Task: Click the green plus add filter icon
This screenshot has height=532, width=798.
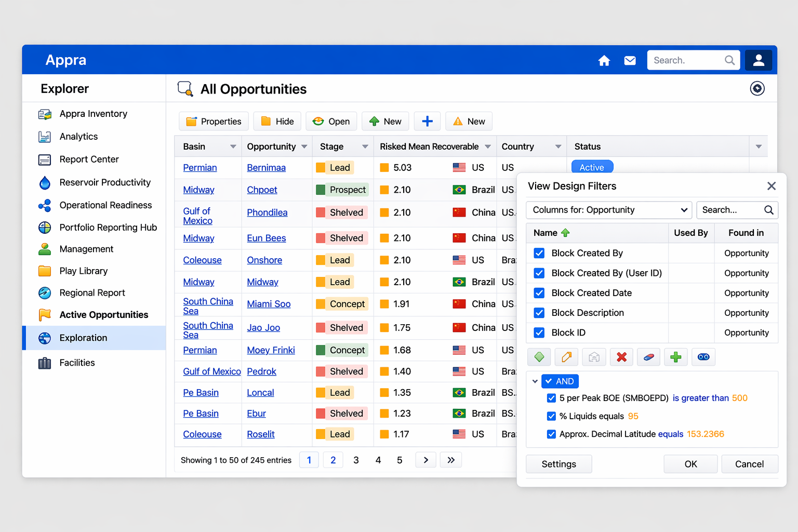Action: (675, 357)
